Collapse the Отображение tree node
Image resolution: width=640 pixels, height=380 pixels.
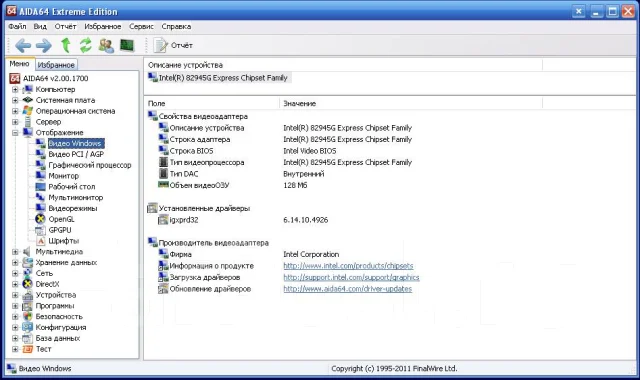click(15, 133)
